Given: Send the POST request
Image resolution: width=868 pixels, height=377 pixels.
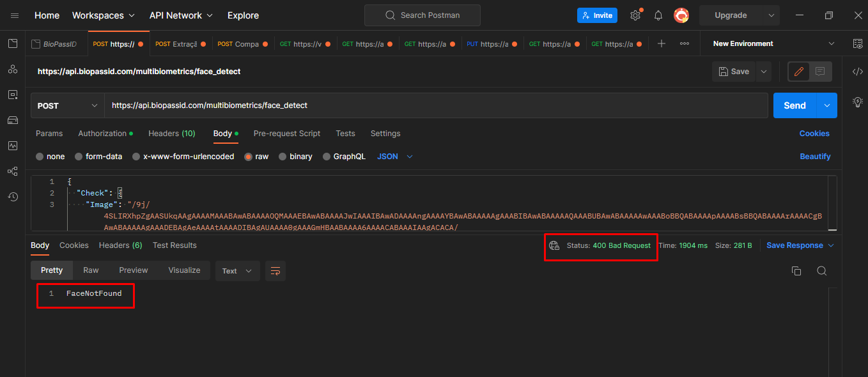Looking at the screenshot, I should 795,105.
